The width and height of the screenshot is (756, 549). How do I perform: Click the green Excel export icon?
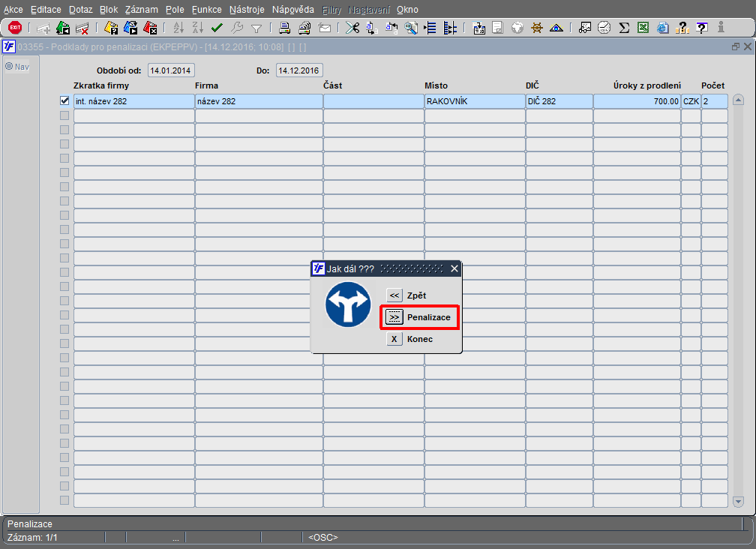(x=643, y=28)
